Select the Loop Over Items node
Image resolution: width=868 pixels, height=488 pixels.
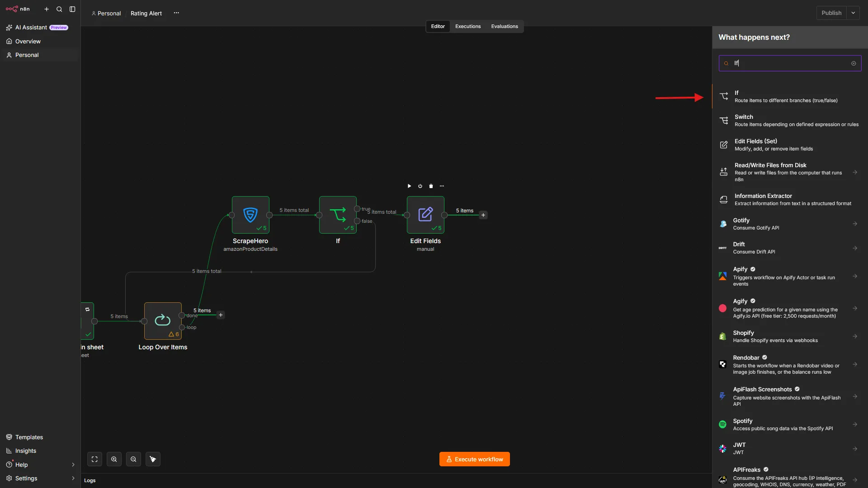pos(163,321)
